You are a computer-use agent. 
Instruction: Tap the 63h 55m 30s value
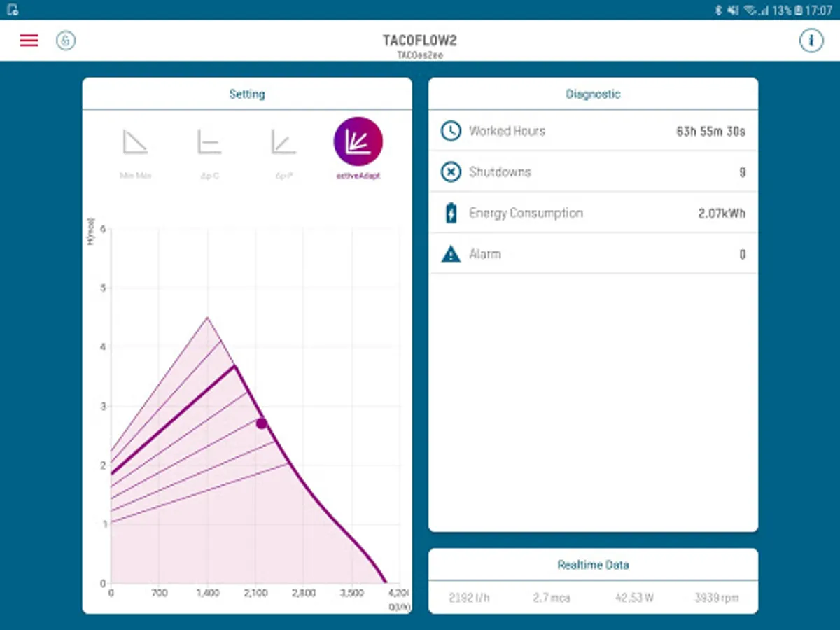[710, 131]
